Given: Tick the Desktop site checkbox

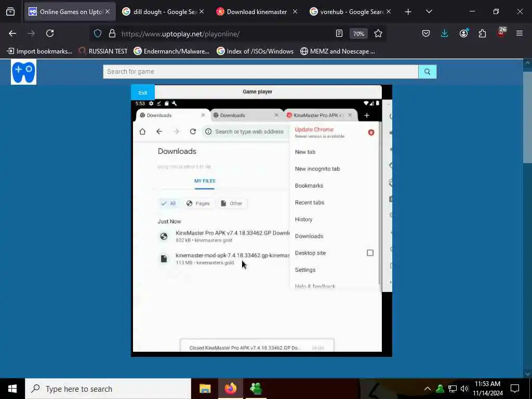Looking at the screenshot, I should pos(370,253).
